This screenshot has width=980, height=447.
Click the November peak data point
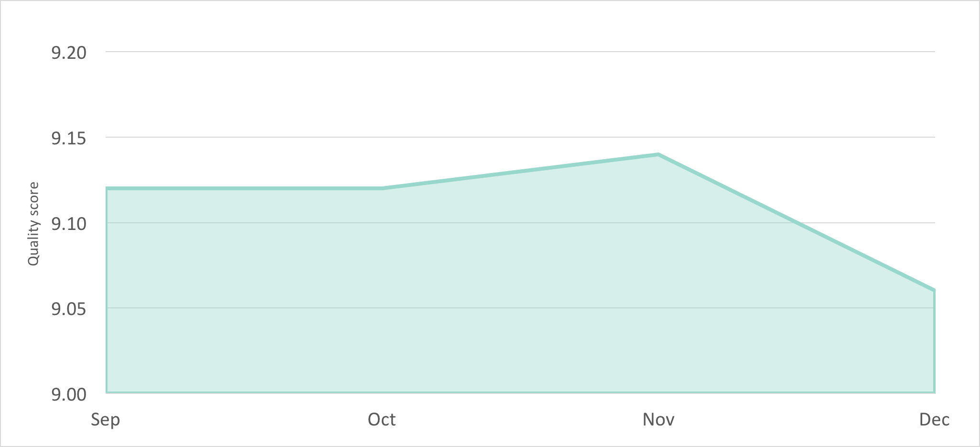click(x=658, y=154)
